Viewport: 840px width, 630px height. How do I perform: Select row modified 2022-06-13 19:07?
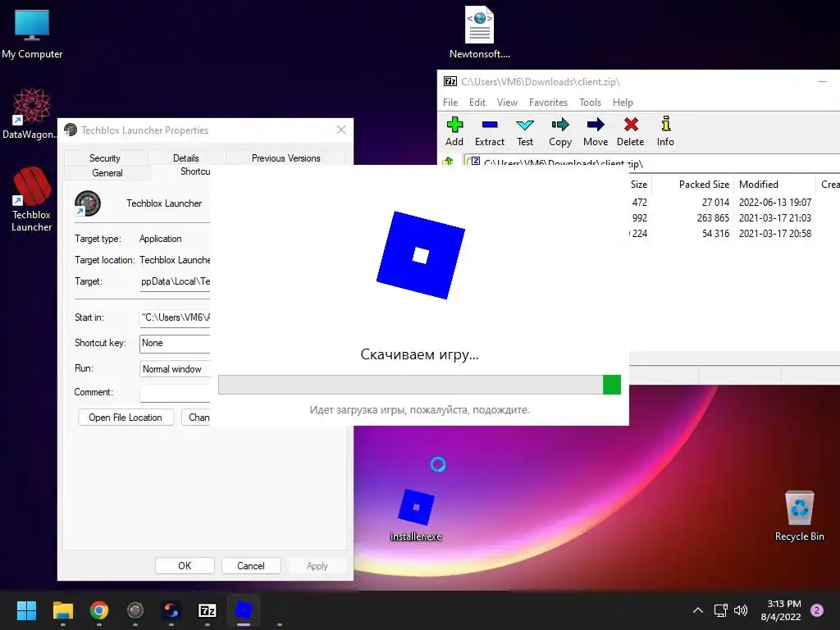[x=734, y=203]
